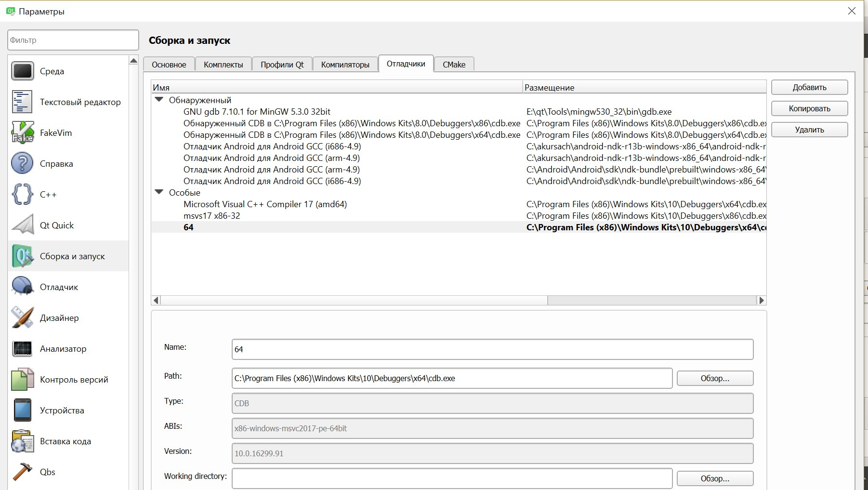Switch to the Основное tab
Screen dimensions: 868x490
[169, 65]
